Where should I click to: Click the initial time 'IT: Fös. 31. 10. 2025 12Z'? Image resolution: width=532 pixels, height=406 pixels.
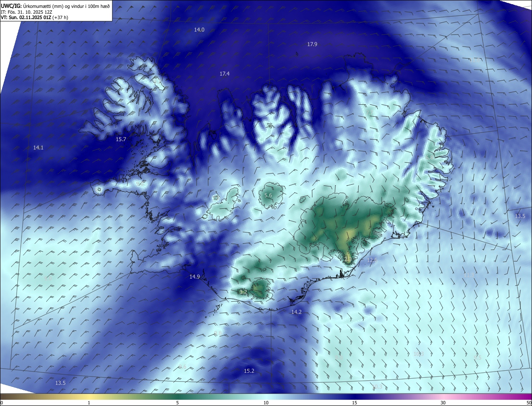[26, 12]
